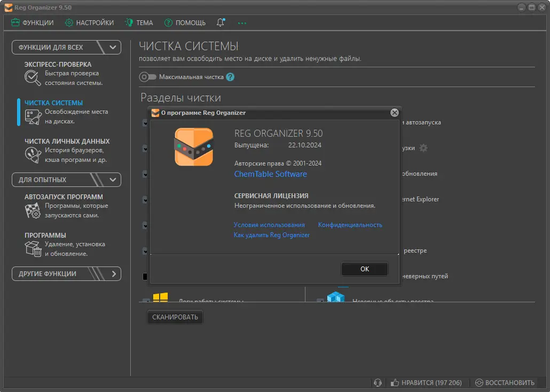The image size is (550, 392).
Task: Click the ЧИСТКА СИСТЕМЫ page title
Action: coord(188,46)
